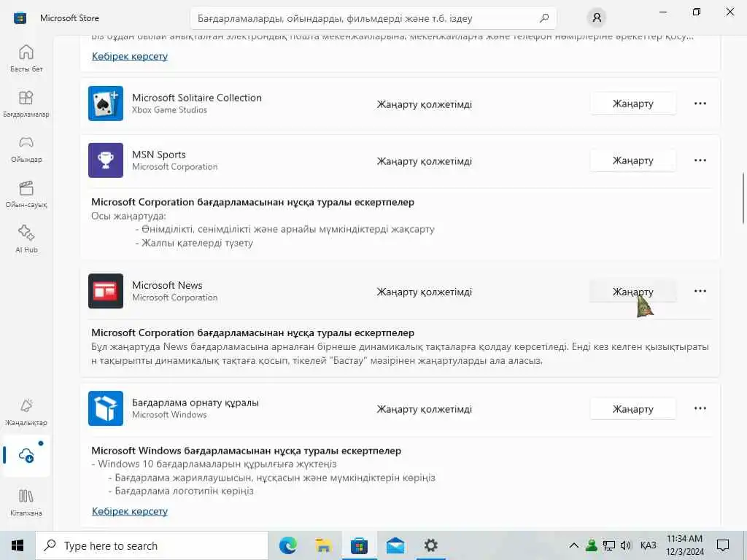747x560 pixels.
Task: Open the volume speaker tray icon
Action: [625, 545]
